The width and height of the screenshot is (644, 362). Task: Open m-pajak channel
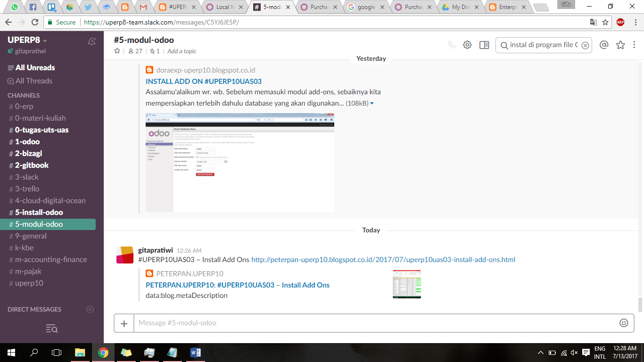click(x=25, y=271)
